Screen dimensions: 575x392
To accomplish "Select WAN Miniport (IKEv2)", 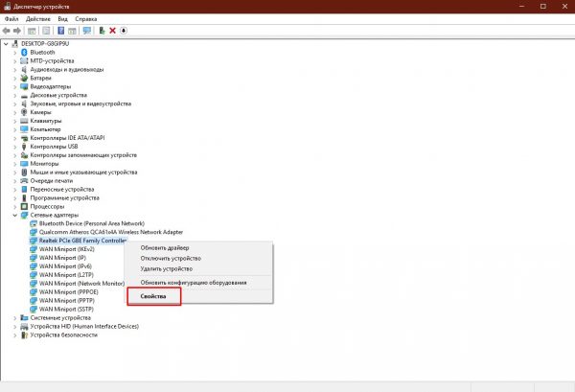I will point(66,249).
